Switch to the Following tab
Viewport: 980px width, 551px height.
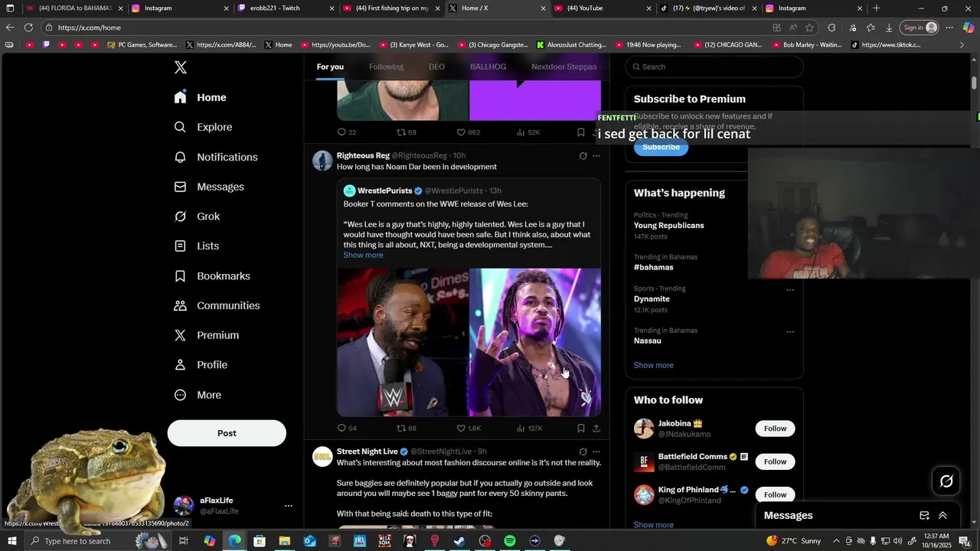(x=386, y=67)
